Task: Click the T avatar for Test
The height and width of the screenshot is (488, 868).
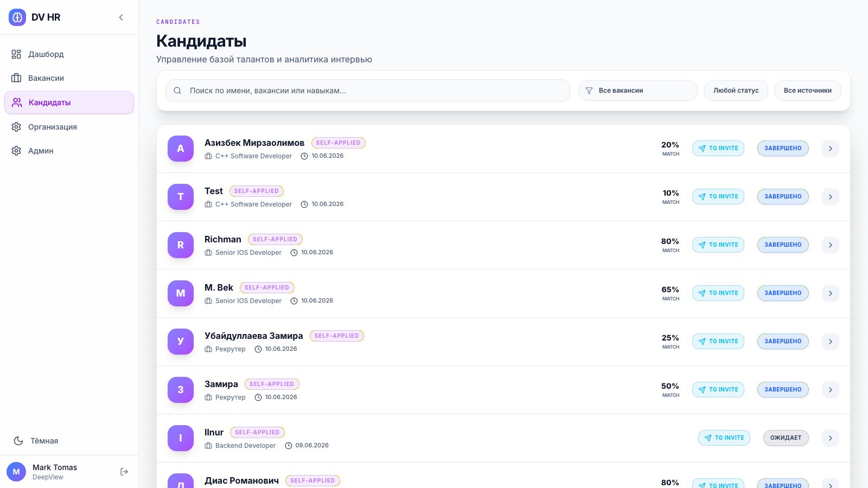Action: point(181,197)
